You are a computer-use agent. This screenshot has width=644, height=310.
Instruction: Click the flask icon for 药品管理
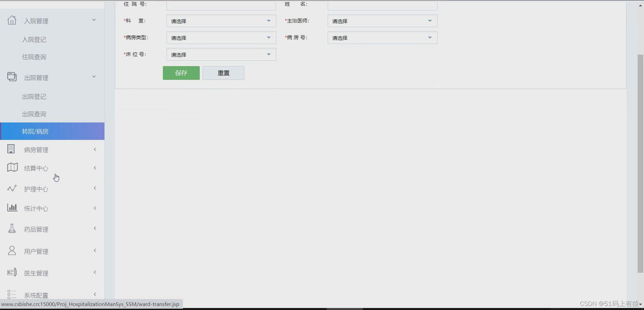tap(12, 228)
